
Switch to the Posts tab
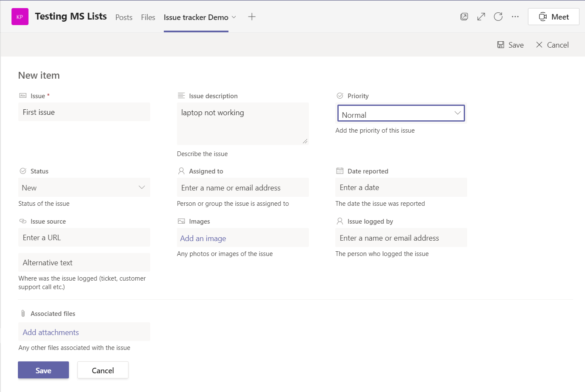point(124,17)
